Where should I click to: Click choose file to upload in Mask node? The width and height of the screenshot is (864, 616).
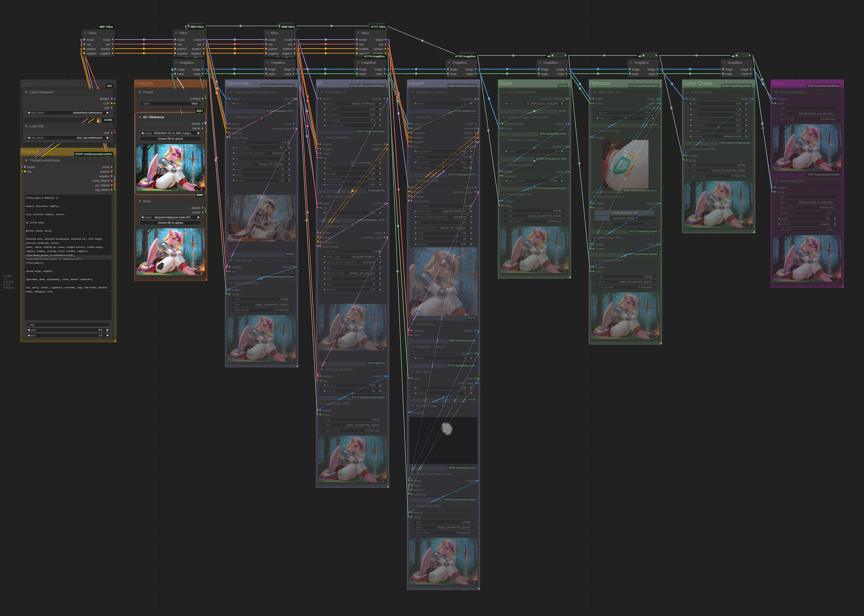pos(170,223)
